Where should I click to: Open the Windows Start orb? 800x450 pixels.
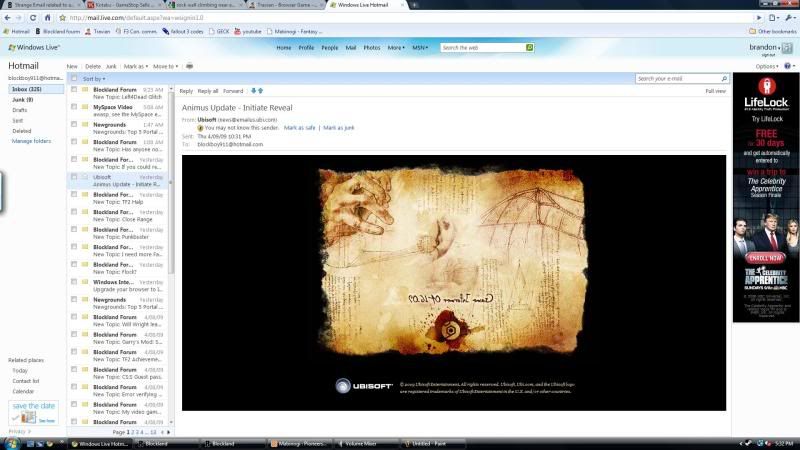tap(11, 443)
